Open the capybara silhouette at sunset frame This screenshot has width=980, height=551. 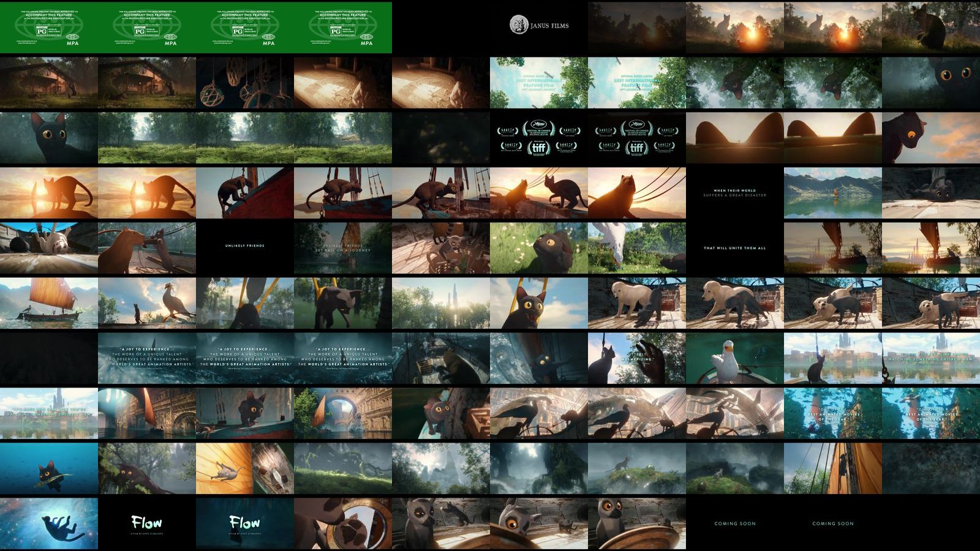click(x=637, y=193)
